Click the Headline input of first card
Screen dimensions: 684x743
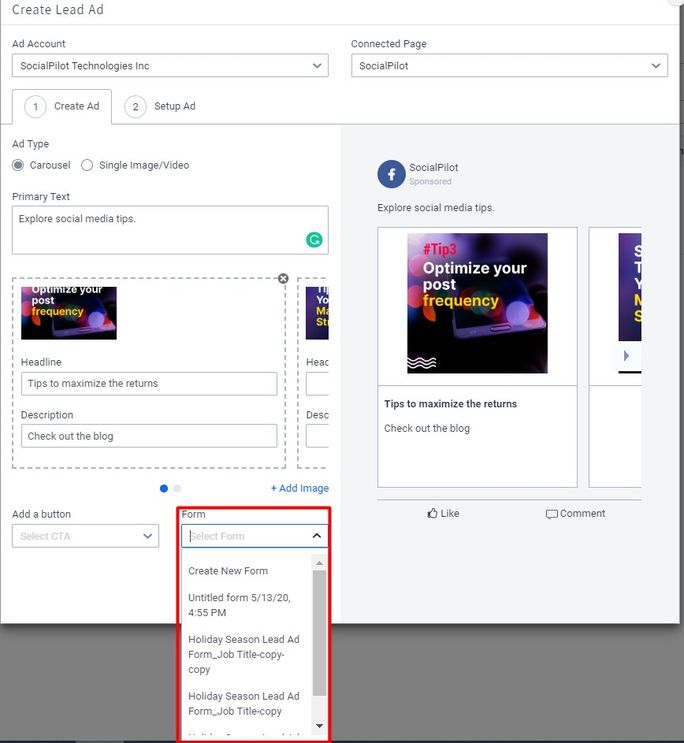(x=149, y=384)
